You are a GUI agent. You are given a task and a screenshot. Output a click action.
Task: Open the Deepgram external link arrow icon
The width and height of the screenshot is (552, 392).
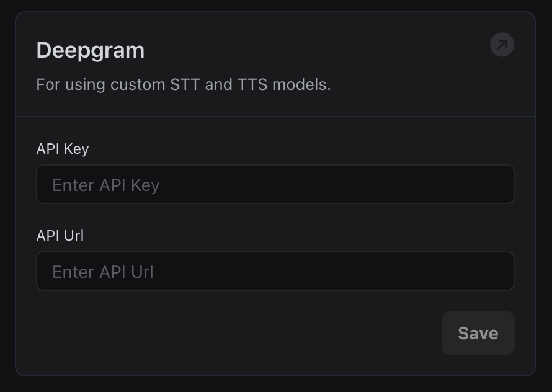click(x=502, y=45)
